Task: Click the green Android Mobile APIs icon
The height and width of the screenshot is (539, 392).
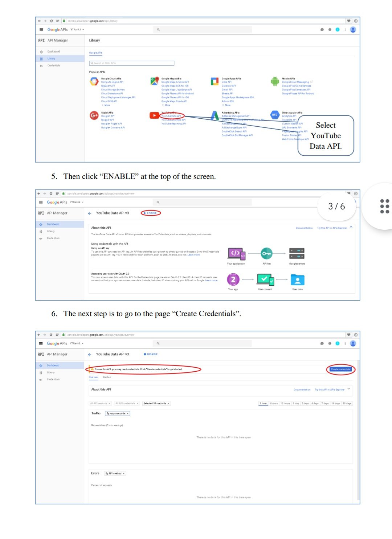Action: coord(275,81)
